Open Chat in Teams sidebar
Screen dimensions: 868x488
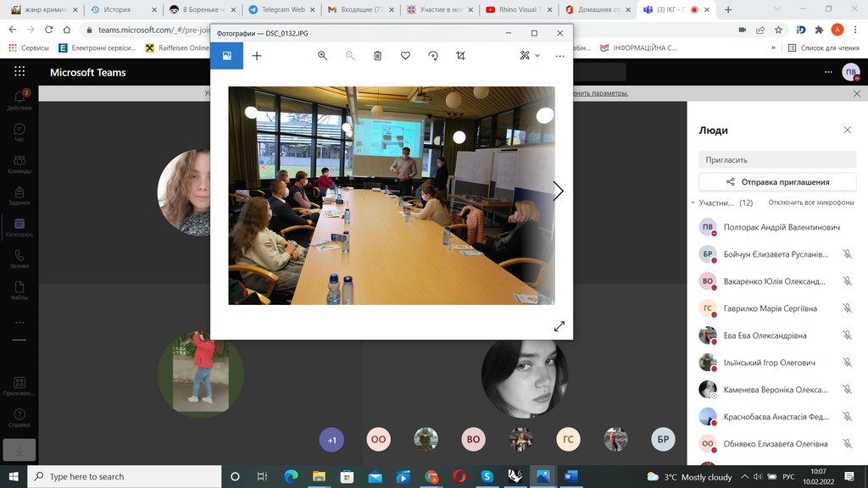(19, 132)
